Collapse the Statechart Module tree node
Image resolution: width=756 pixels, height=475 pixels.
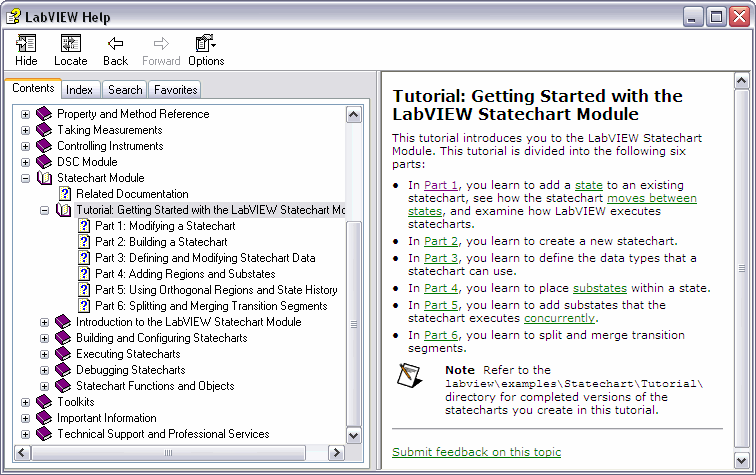(x=26, y=178)
